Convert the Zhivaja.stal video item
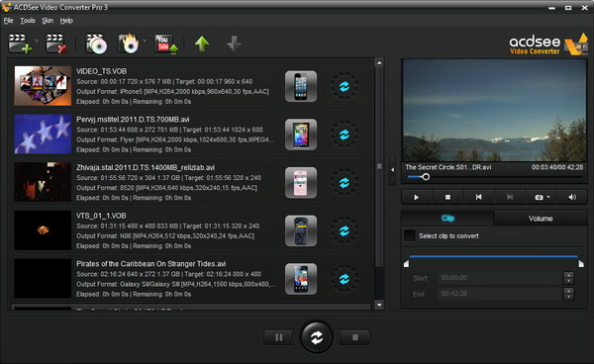The width and height of the screenshot is (594, 364). click(345, 183)
